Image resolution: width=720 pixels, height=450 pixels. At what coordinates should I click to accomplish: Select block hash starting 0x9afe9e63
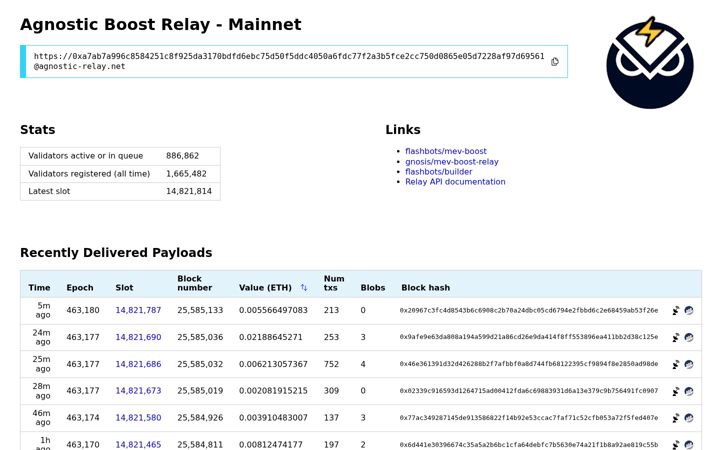coord(529,337)
